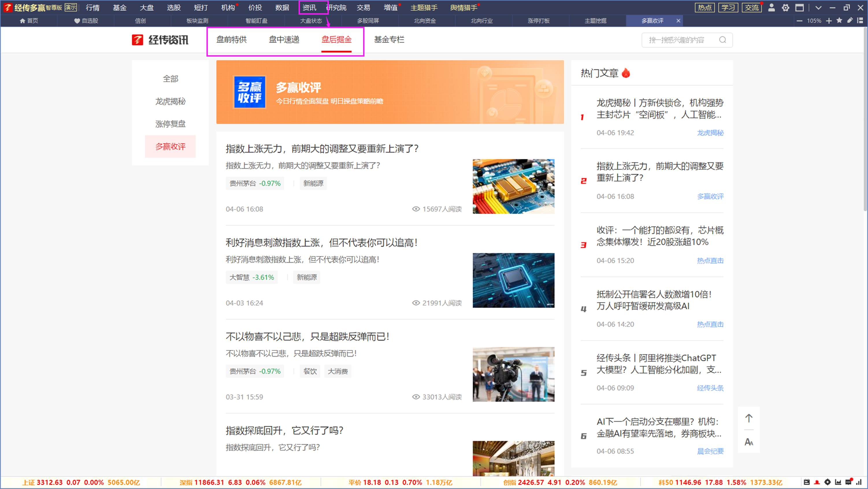Open hot article 收评：一个能打的都没有

pos(660,236)
